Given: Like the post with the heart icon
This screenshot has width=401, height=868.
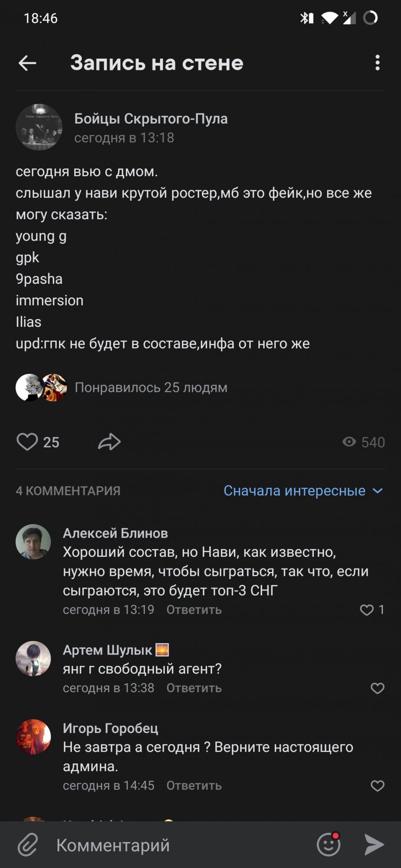Looking at the screenshot, I should (28, 442).
